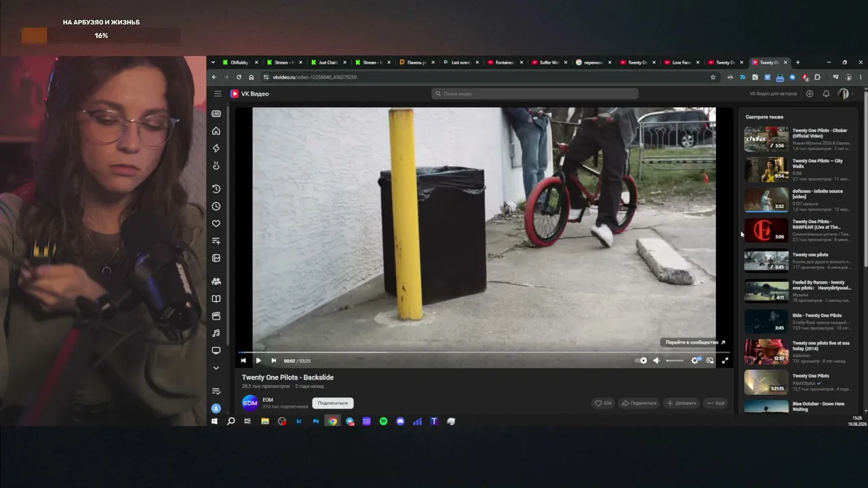
Task: Expand more sidebar categories with chevron
Action: (216, 368)
